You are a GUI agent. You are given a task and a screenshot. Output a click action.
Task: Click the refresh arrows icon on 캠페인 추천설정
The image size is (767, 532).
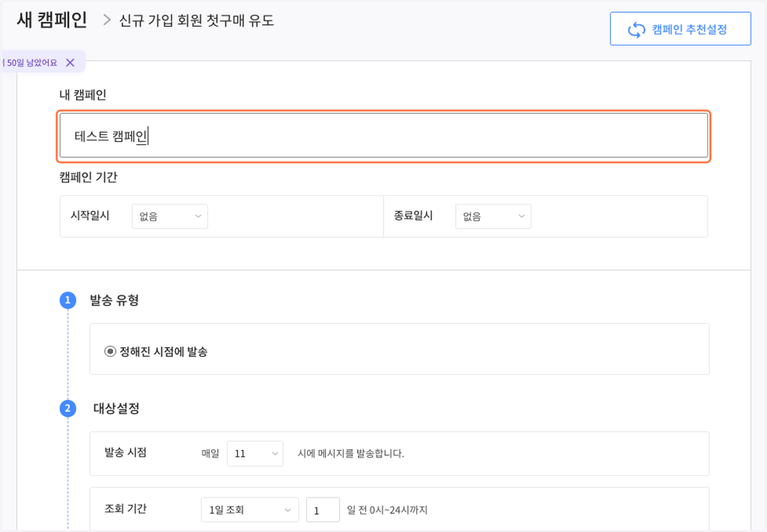(x=637, y=29)
